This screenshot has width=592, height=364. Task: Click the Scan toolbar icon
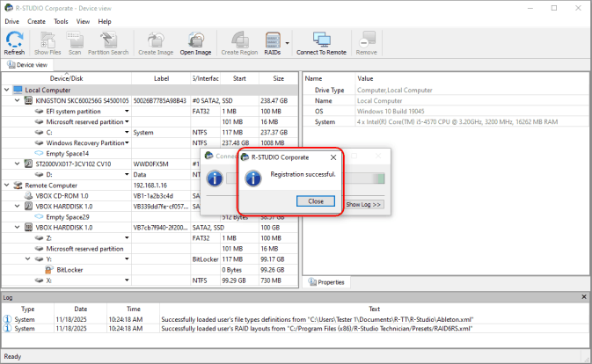(75, 42)
